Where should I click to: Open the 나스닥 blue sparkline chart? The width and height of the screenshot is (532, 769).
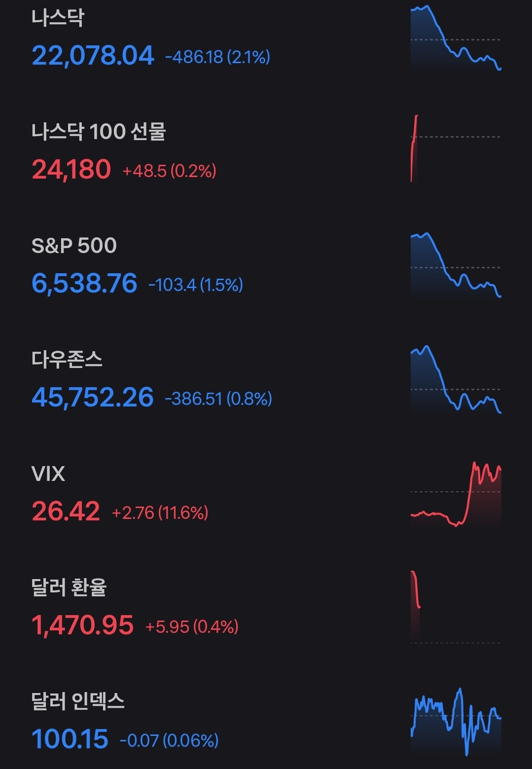click(456, 38)
